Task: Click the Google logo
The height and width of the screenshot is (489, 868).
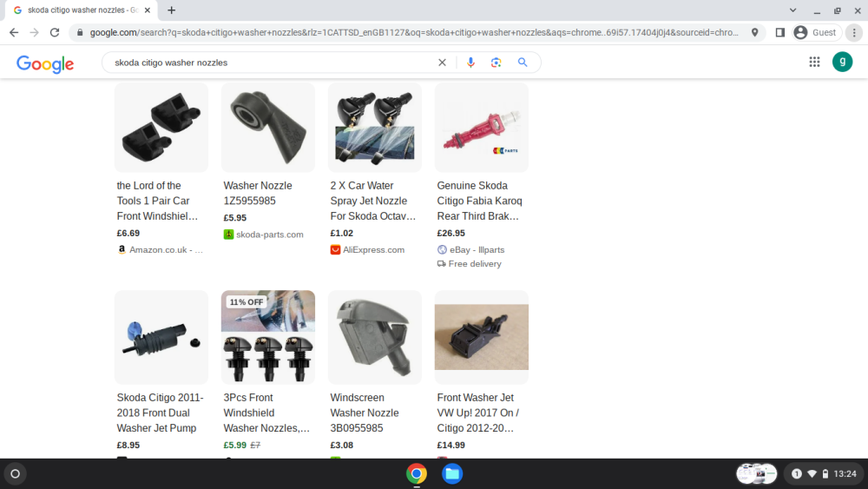Action: click(45, 63)
